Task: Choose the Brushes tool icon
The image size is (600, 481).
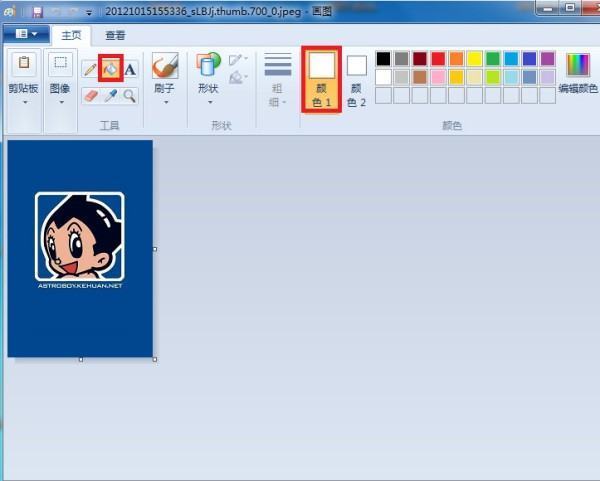Action: point(165,65)
